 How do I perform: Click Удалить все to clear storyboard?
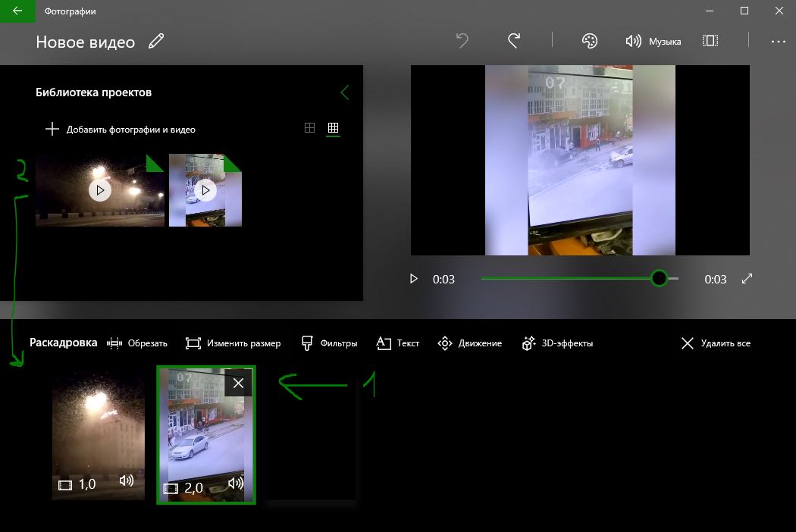716,343
